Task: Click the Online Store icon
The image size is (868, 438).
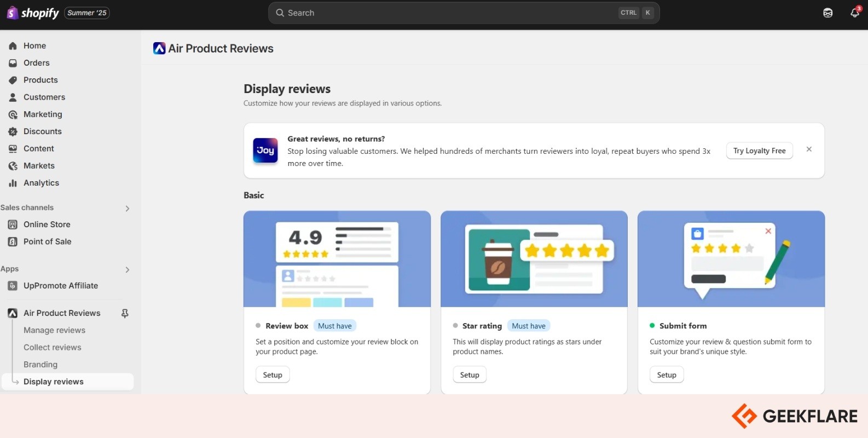Action: tap(13, 224)
